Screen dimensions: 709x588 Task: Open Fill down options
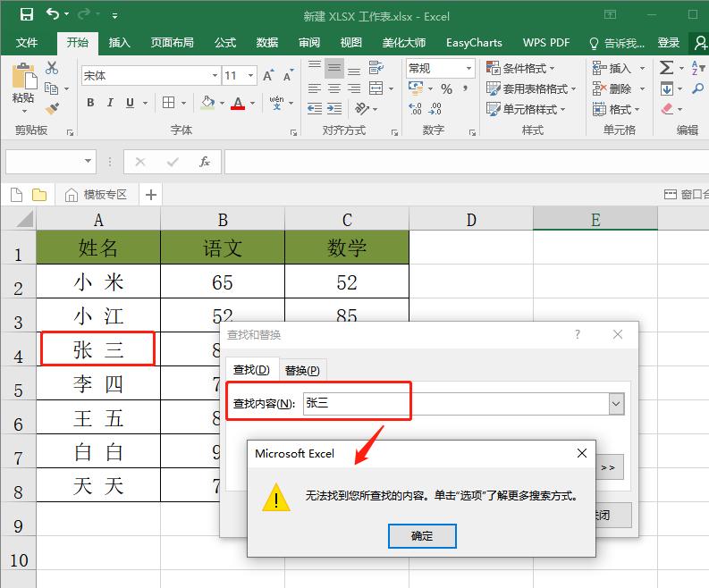click(666, 88)
